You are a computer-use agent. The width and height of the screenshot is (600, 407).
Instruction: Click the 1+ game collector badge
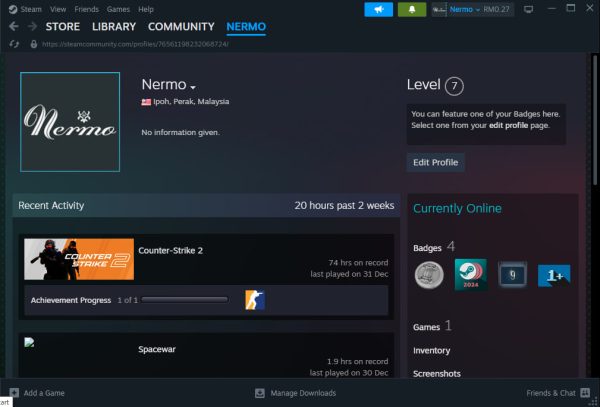tap(553, 274)
